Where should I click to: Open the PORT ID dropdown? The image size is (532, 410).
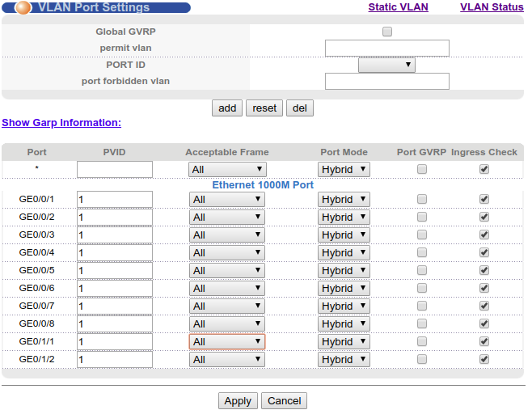pos(386,65)
